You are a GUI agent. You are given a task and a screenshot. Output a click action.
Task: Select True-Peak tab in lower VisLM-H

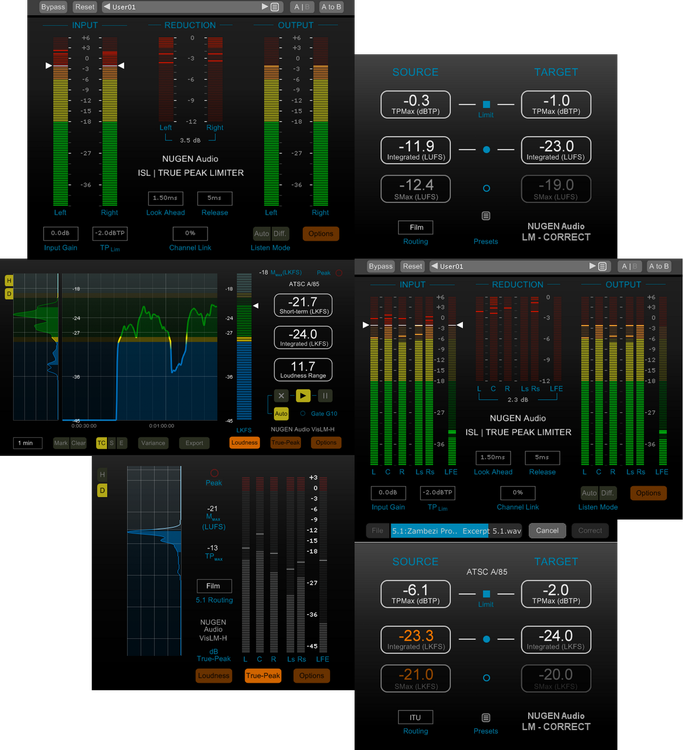(263, 676)
